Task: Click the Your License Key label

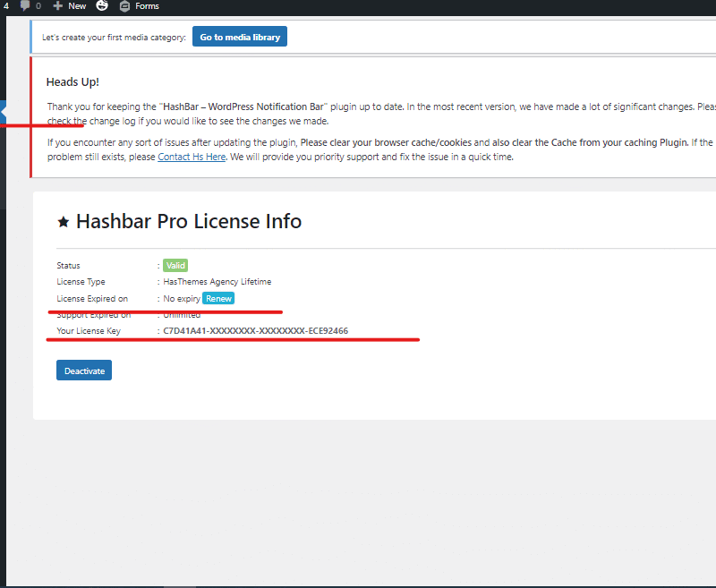Action: point(89,330)
